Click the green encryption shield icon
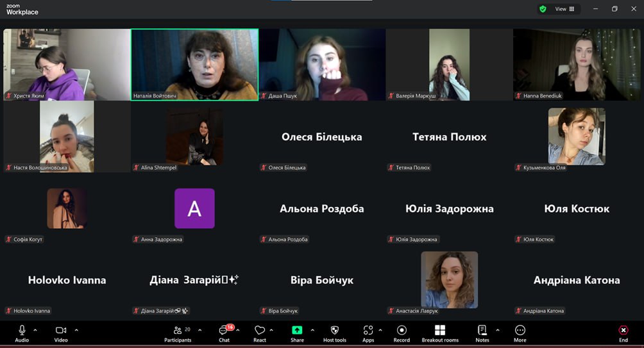644x348 pixels. tap(543, 9)
